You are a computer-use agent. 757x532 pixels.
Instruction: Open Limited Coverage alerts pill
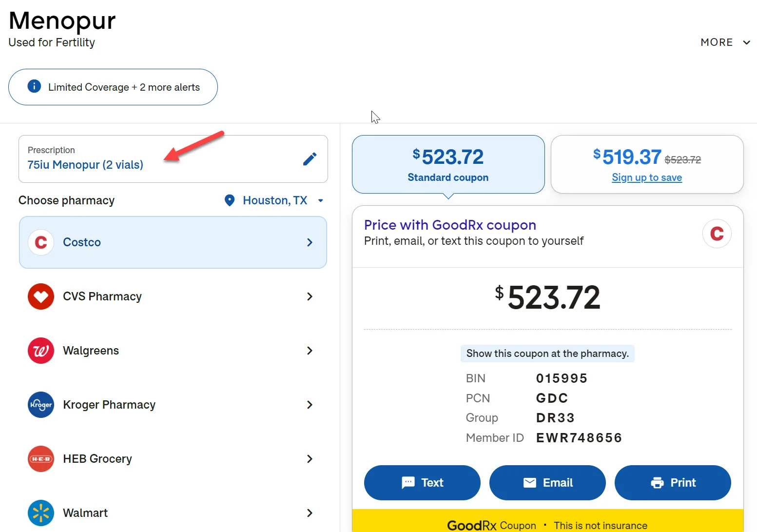[x=113, y=87]
